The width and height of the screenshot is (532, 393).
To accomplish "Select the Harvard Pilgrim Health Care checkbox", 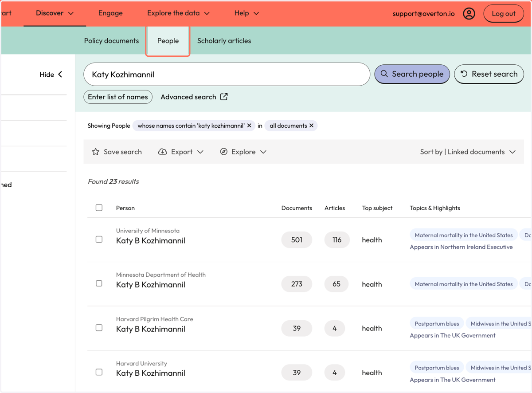I will pyautogui.click(x=99, y=328).
